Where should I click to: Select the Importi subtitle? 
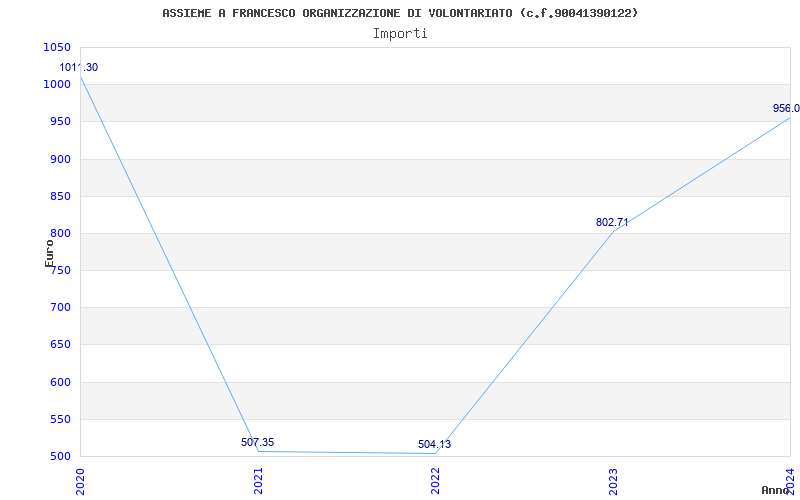click(x=400, y=34)
